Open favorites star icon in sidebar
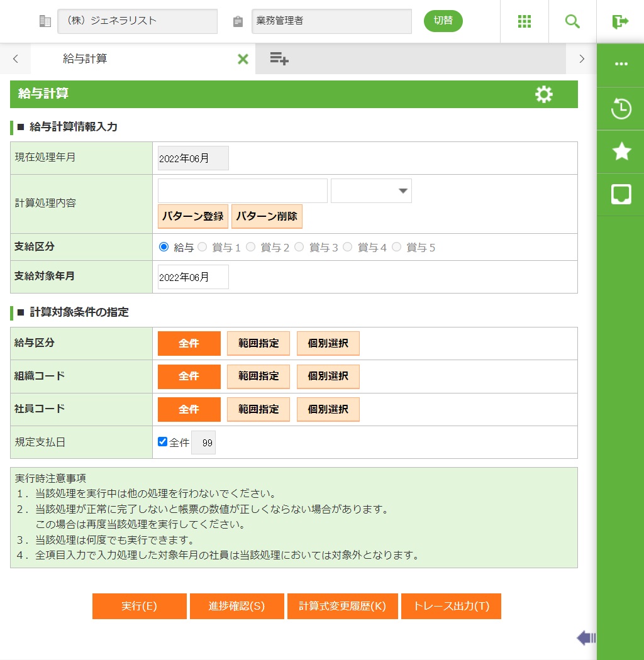This screenshot has height=660, width=644. [x=621, y=151]
